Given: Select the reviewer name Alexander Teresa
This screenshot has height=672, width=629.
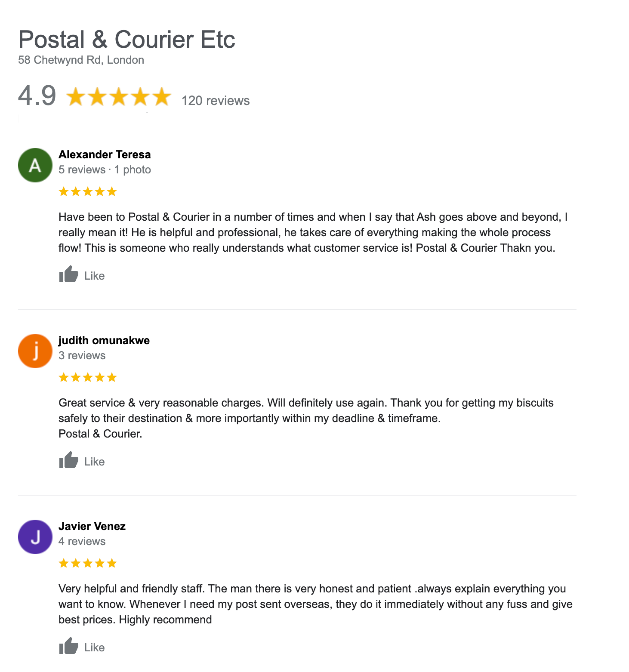Looking at the screenshot, I should tap(105, 154).
